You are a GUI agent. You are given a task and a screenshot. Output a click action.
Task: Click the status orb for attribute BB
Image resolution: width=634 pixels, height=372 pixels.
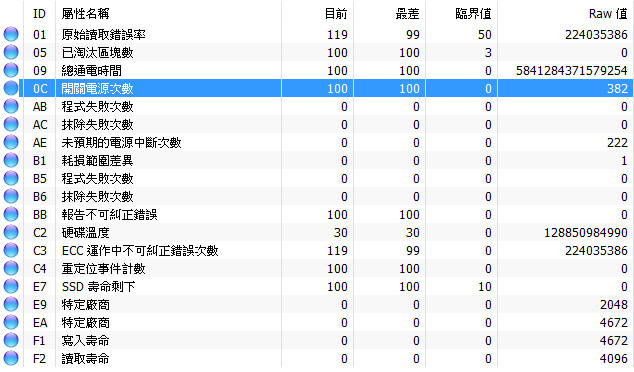pos(11,214)
